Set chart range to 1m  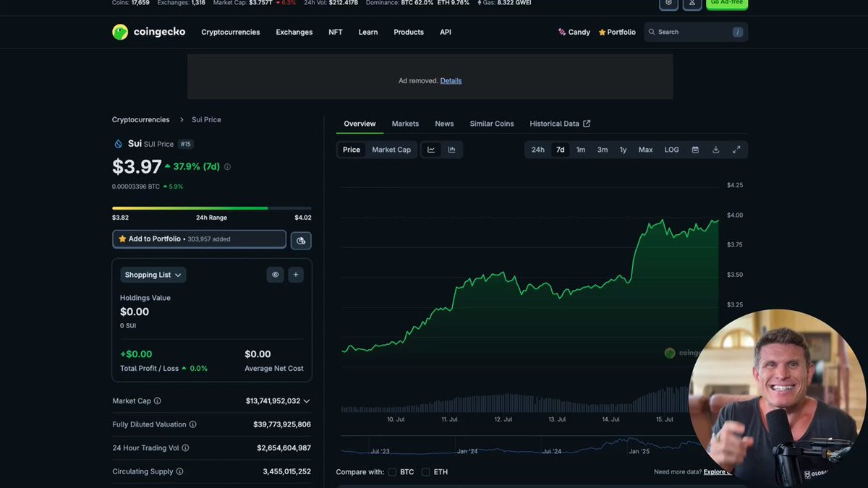(x=581, y=150)
